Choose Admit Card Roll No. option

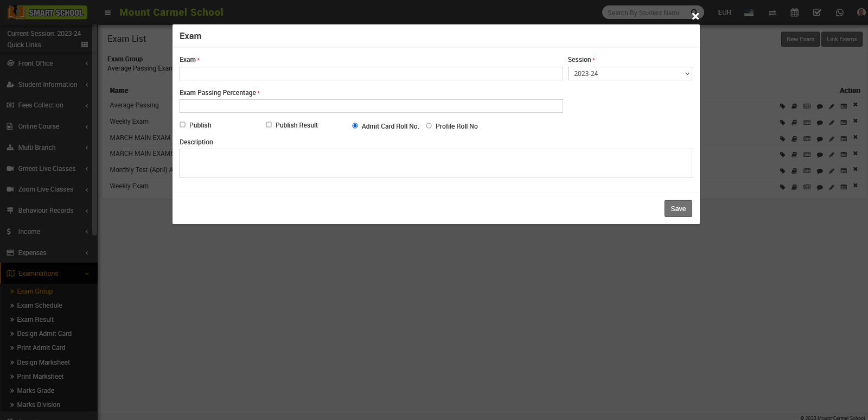(355, 126)
